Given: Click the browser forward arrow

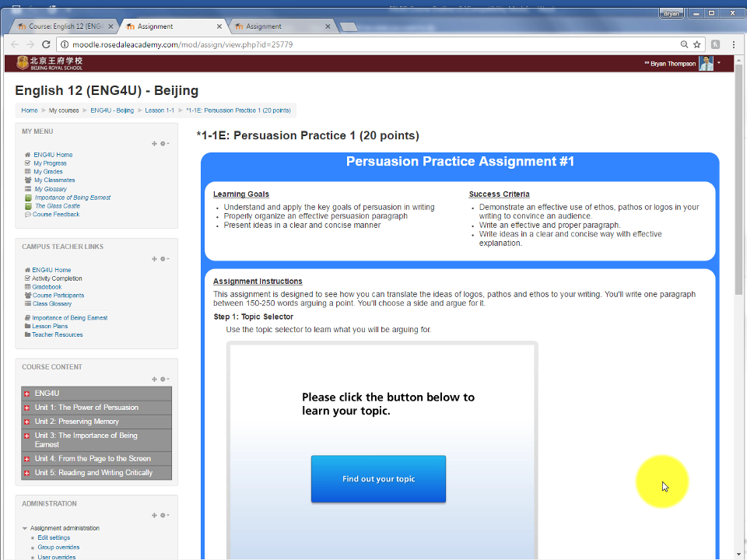Looking at the screenshot, I should [x=30, y=44].
